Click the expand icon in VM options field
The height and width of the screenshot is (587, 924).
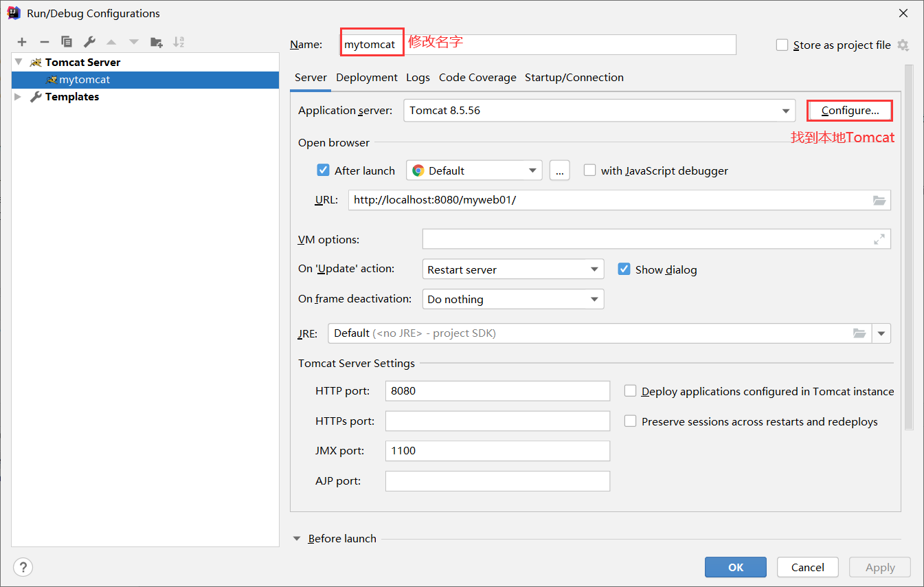point(879,239)
